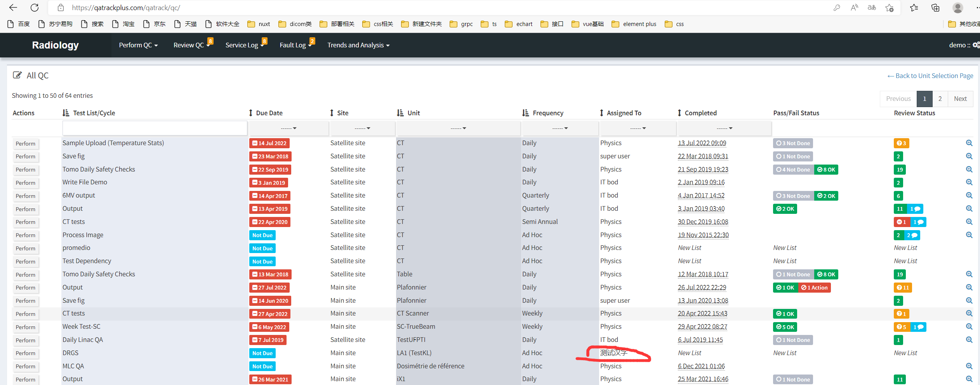Viewport: 980px width, 385px height.
Task: Open the Assigned To filter dropdown
Action: click(638, 128)
